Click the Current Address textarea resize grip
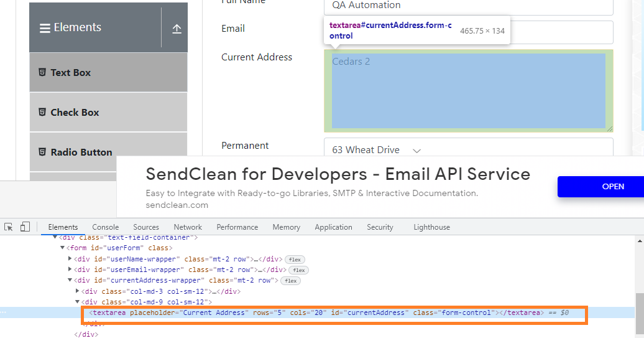Screen dimensions: 644x338 click(x=610, y=129)
